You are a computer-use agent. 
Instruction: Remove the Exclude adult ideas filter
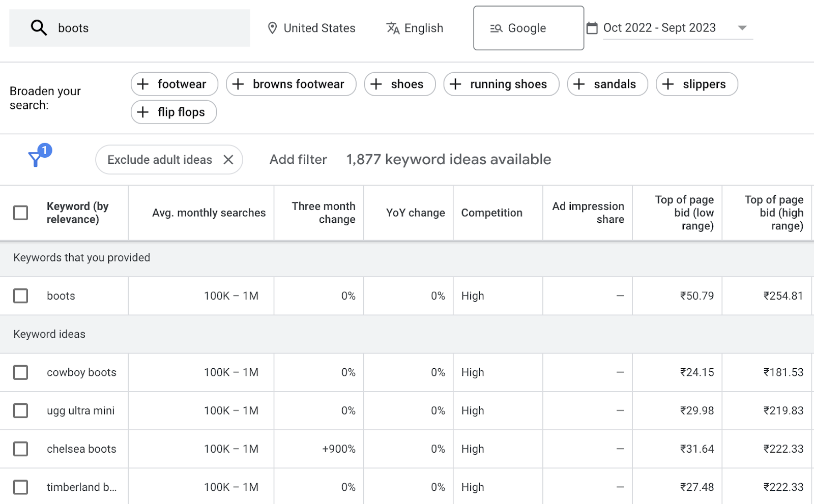[x=228, y=160]
